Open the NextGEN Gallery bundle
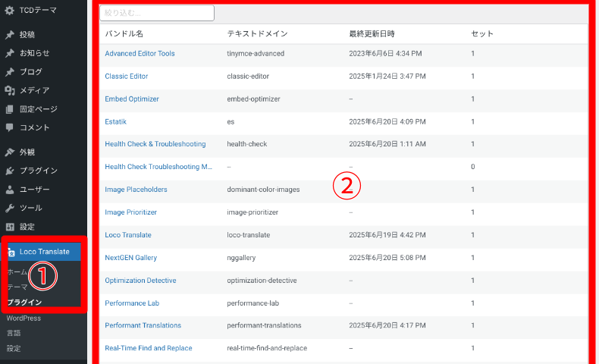599x364 pixels. (x=130, y=258)
